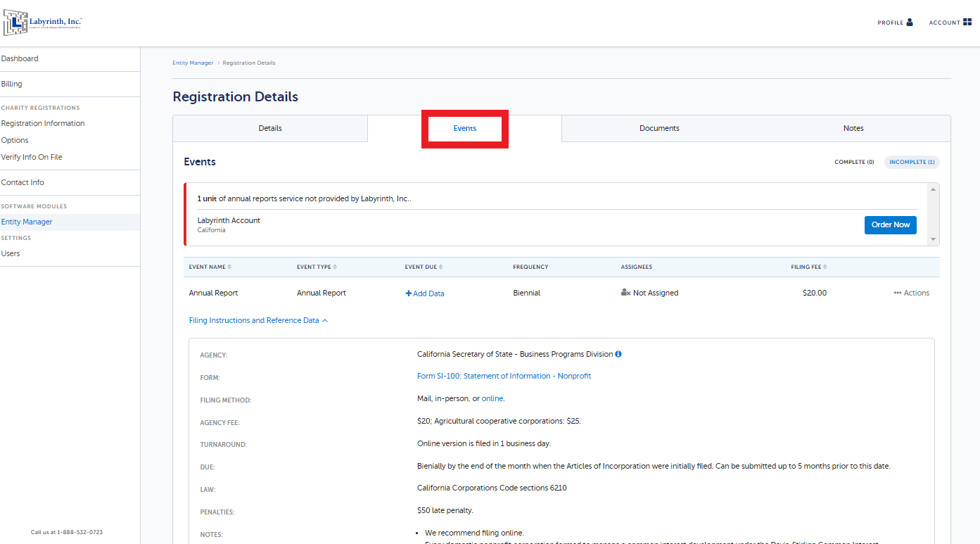
Task: Select the Events tab
Action: coord(465,128)
